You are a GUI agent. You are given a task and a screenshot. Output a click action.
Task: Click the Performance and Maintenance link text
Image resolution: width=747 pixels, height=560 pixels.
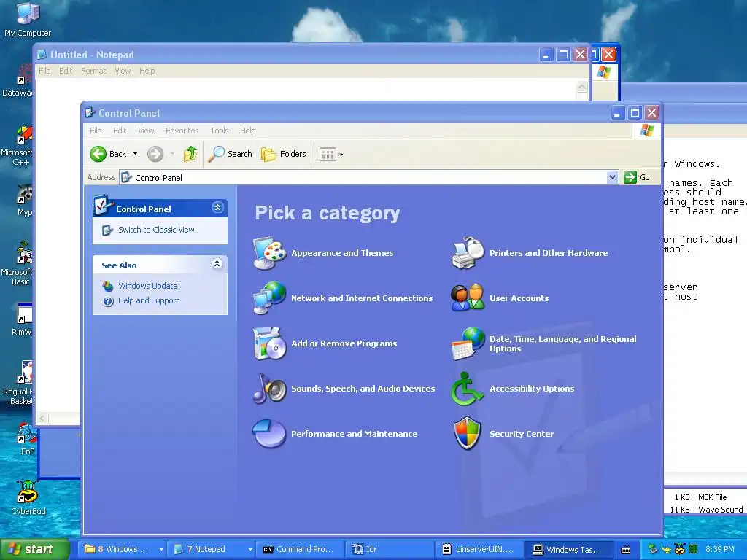click(354, 435)
